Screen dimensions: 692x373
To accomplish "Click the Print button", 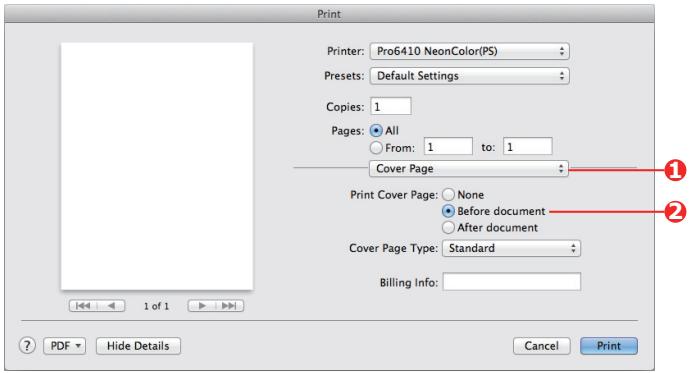I will [609, 346].
